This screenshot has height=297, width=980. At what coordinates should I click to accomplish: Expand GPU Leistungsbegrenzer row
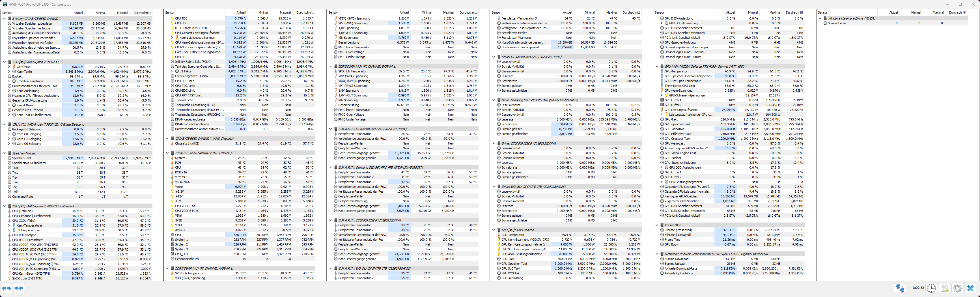(x=662, y=182)
